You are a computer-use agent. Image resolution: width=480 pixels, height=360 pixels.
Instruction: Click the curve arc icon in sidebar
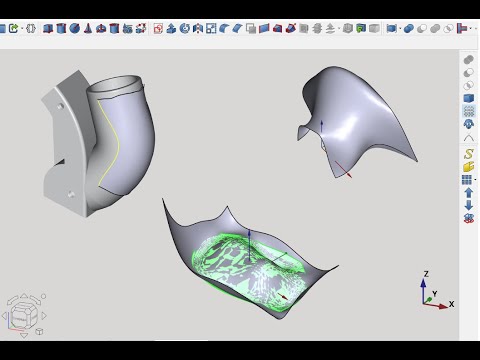469,137
